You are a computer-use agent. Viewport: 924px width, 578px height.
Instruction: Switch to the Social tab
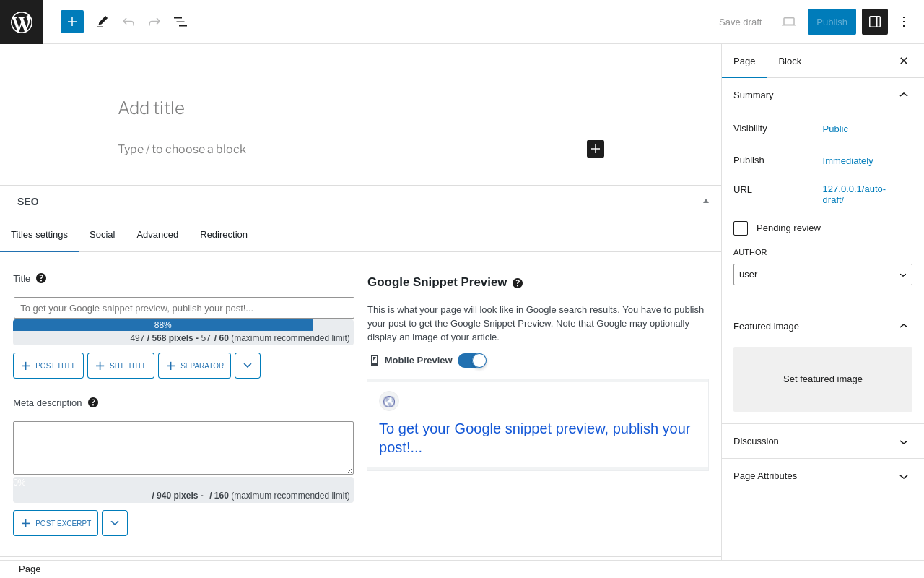pyautogui.click(x=102, y=235)
